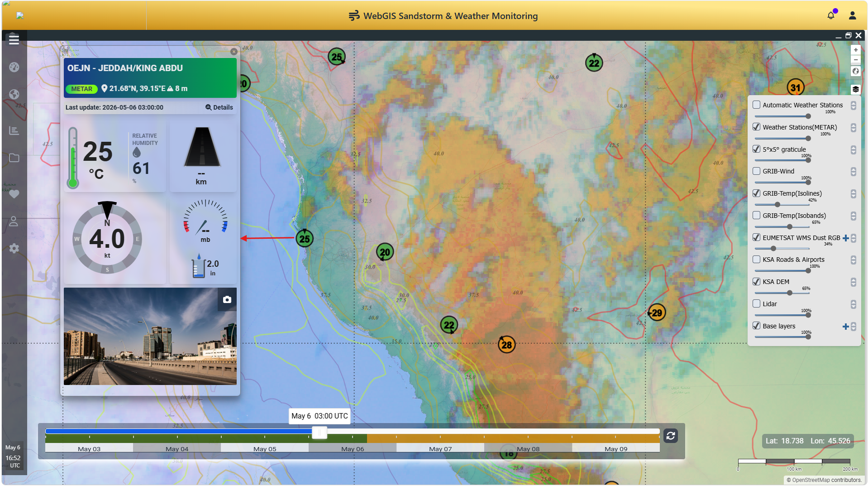This screenshot has height=486, width=868.
Task: Open the folder icon in left sidebar
Action: tap(14, 158)
